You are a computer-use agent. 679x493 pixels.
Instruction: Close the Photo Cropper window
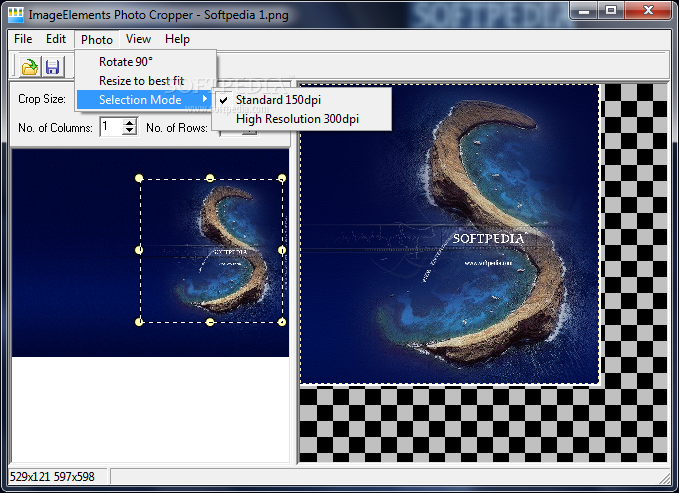tap(648, 10)
